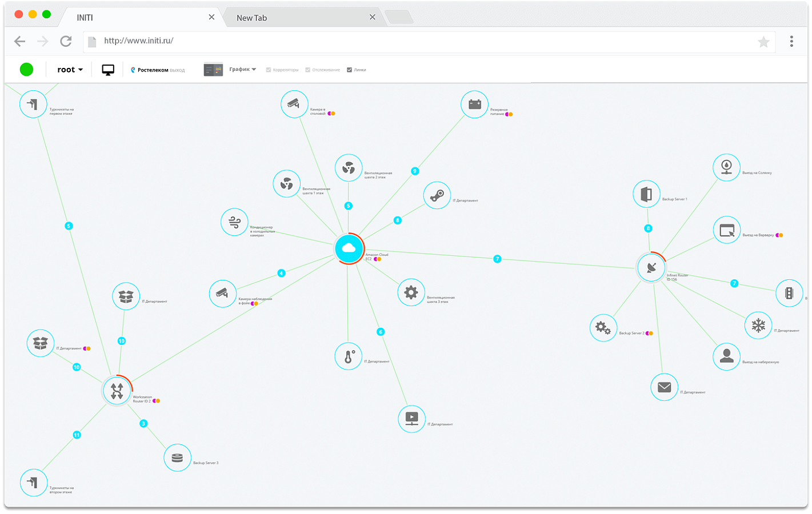
Task: Expand the График dropdown
Action: point(243,69)
